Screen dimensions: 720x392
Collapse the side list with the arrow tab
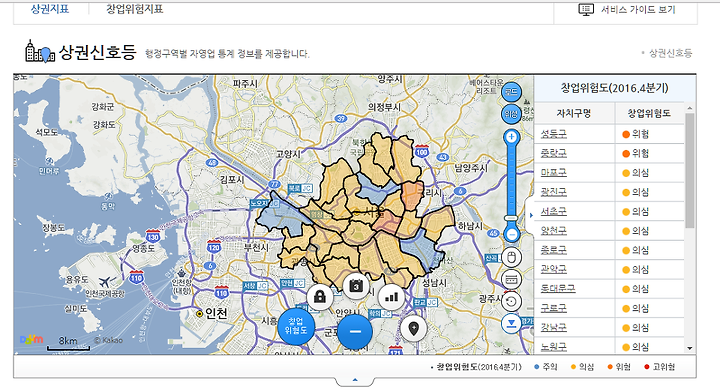(531, 215)
